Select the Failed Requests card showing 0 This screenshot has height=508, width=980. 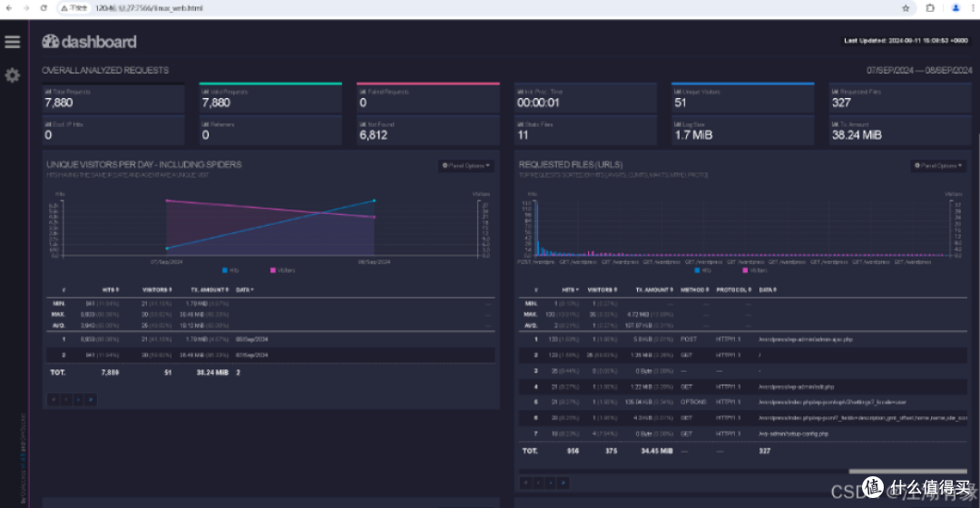click(x=428, y=97)
